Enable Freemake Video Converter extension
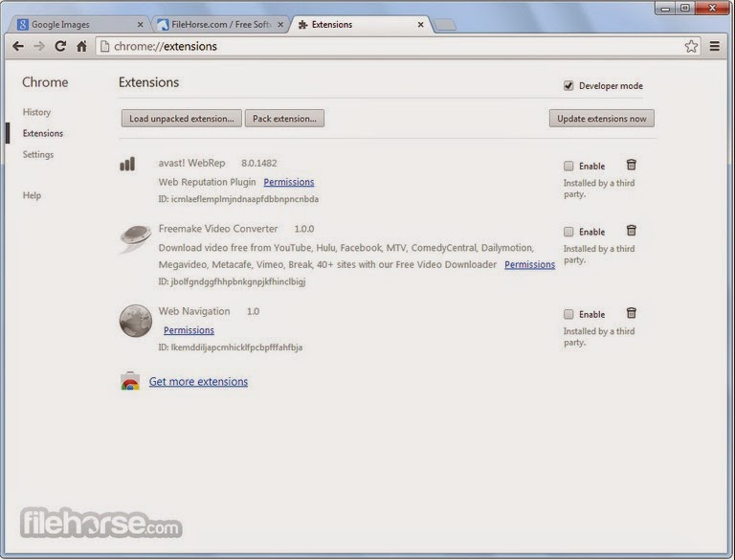The width and height of the screenshot is (735, 560). click(x=568, y=232)
